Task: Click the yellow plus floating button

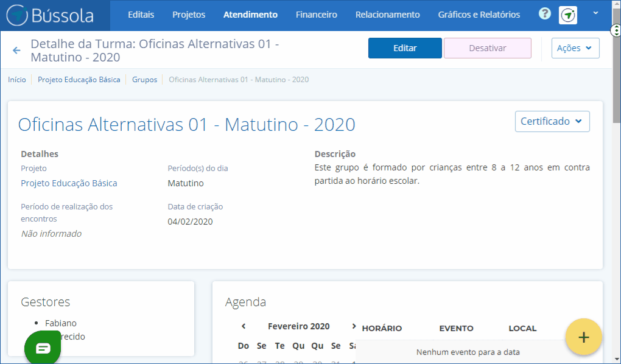Action: point(583,337)
